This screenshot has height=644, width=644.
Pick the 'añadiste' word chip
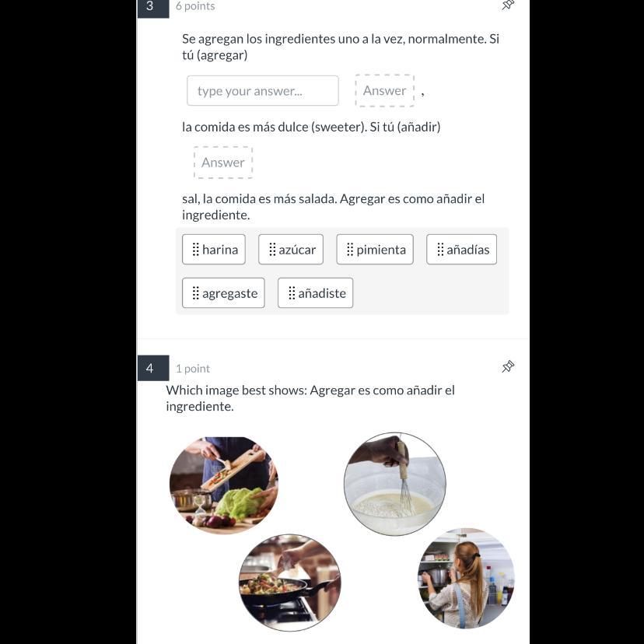[316, 293]
